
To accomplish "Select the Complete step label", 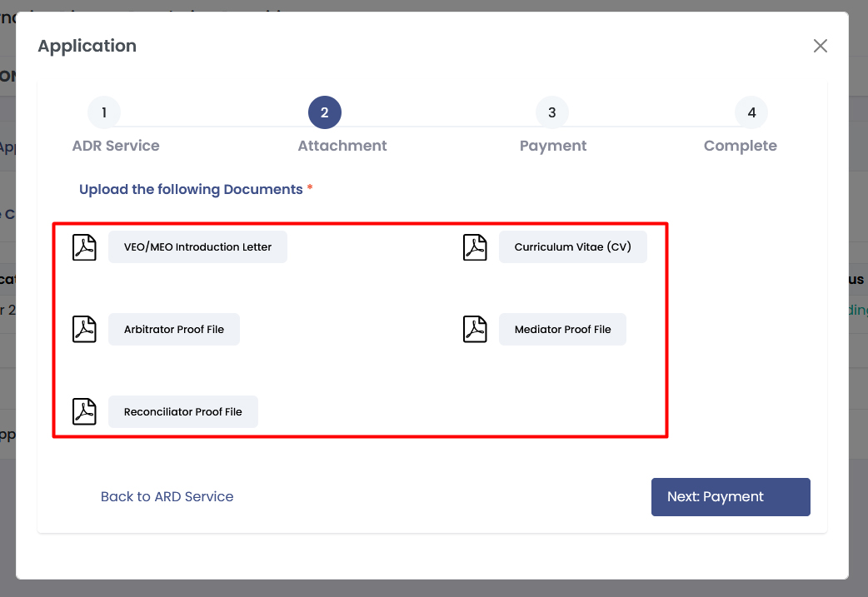I will tap(740, 146).
